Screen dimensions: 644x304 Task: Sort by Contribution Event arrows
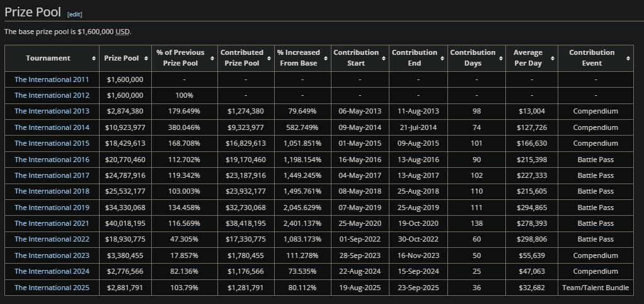[628, 58]
